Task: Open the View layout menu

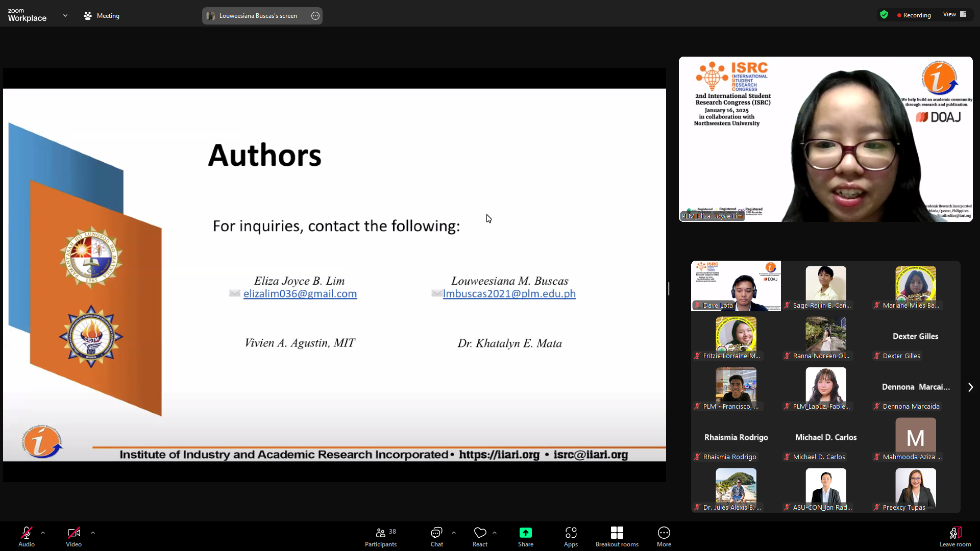Action: tap(954, 14)
